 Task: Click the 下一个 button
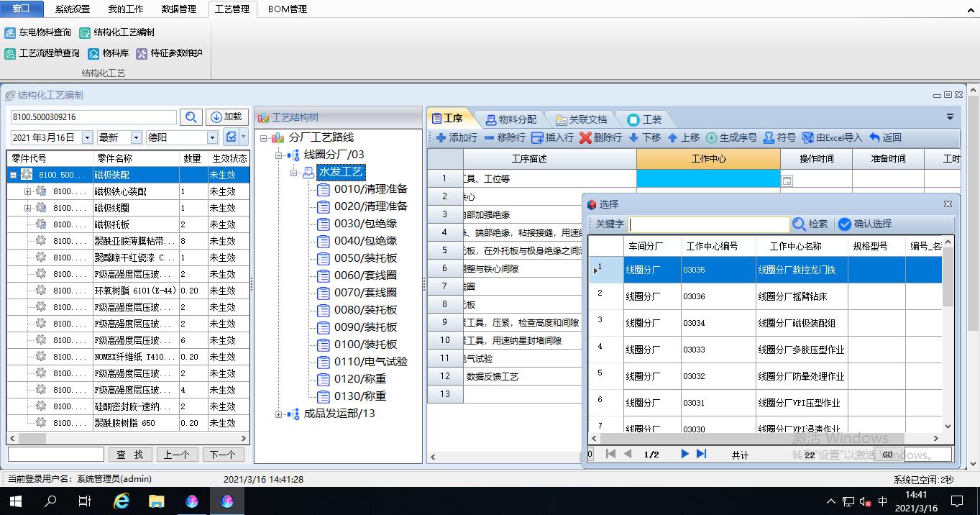click(222, 455)
